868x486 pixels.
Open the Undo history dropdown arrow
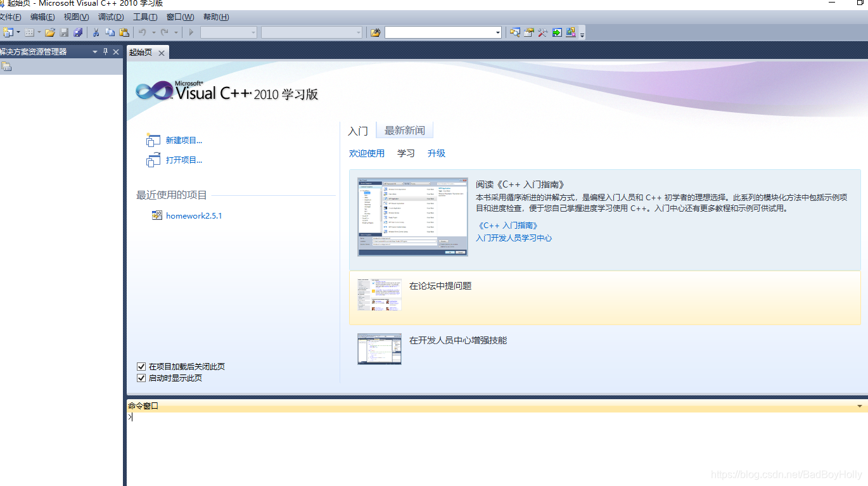153,32
